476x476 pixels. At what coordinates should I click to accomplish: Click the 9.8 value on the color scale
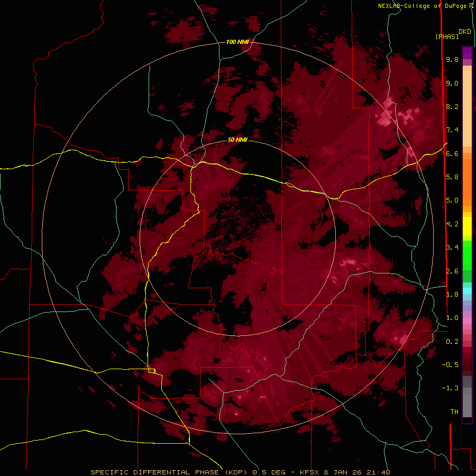coord(452,59)
